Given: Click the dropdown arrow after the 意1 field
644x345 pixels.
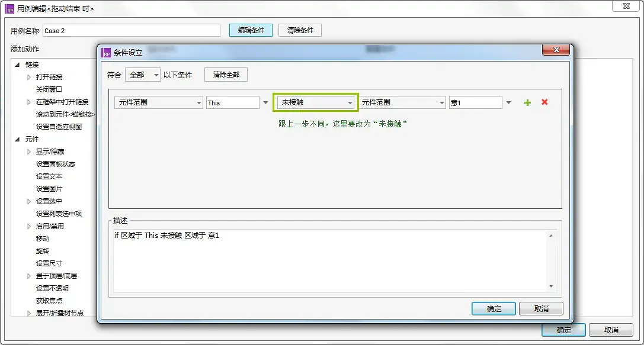Looking at the screenshot, I should (508, 102).
